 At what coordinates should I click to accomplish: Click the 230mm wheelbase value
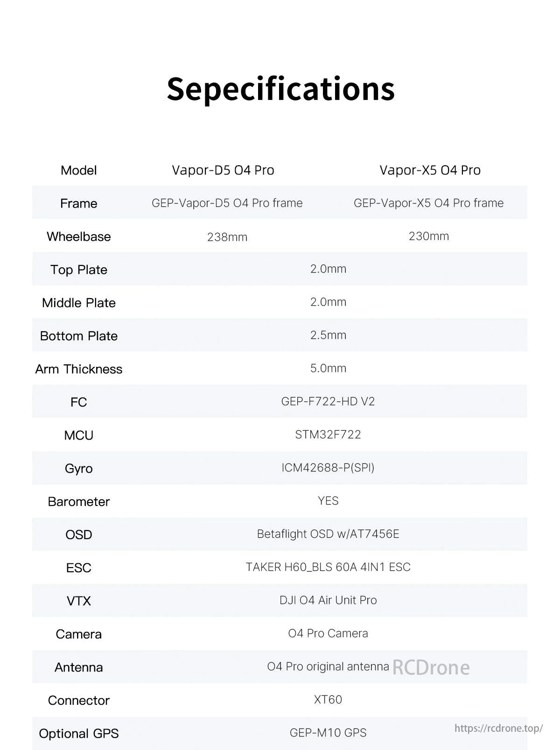[428, 236]
